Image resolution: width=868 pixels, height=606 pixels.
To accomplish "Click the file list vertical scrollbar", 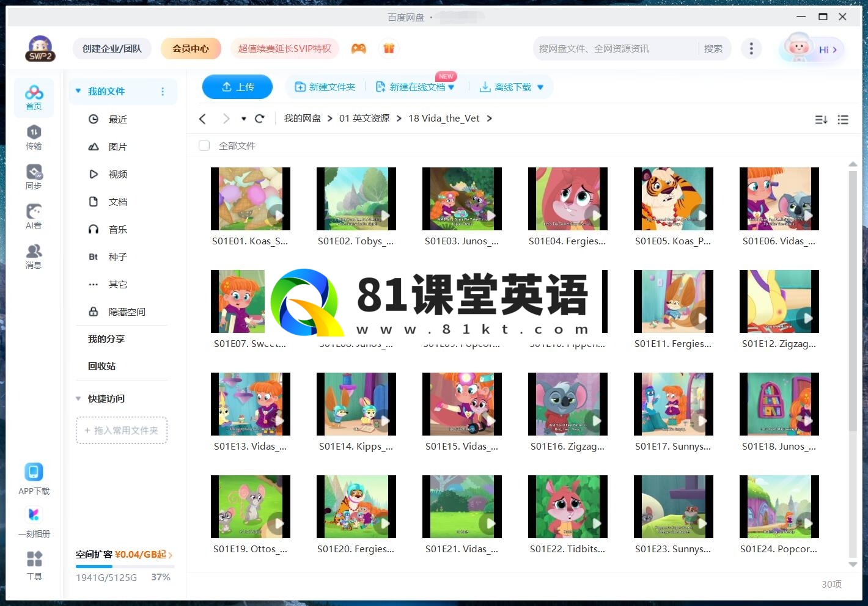I will click(x=853, y=300).
